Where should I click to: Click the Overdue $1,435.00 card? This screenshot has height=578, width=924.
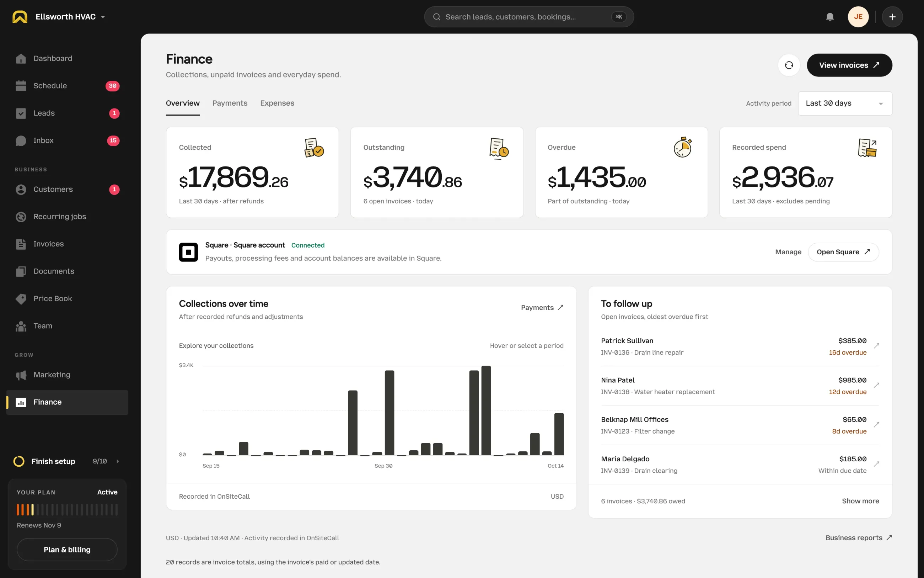tap(621, 173)
